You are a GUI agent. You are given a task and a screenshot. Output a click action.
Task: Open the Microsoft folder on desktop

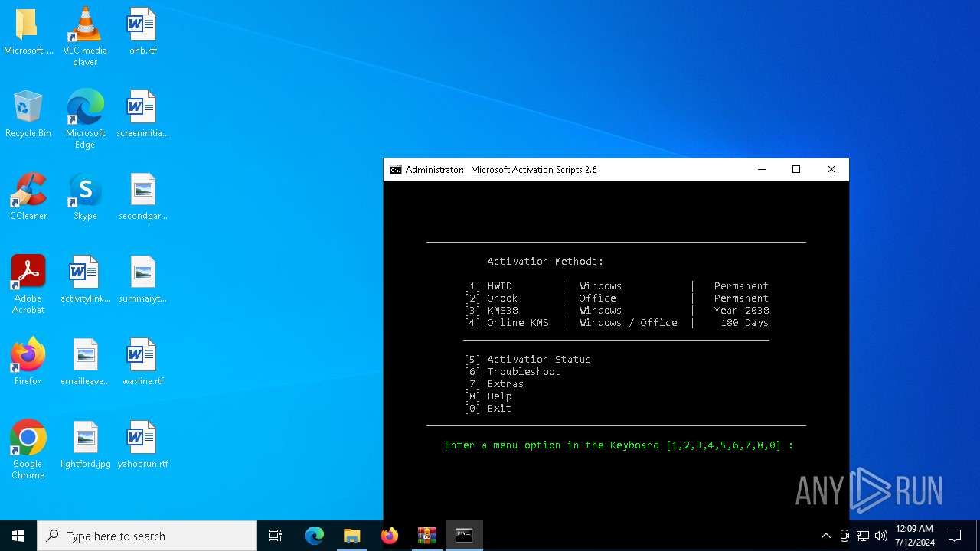28,32
